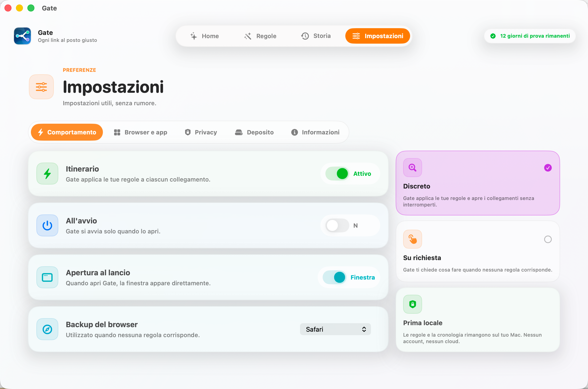Screen dimensions: 588x389
Task: Click the clock history icon beside Storia
Action: [x=305, y=36]
